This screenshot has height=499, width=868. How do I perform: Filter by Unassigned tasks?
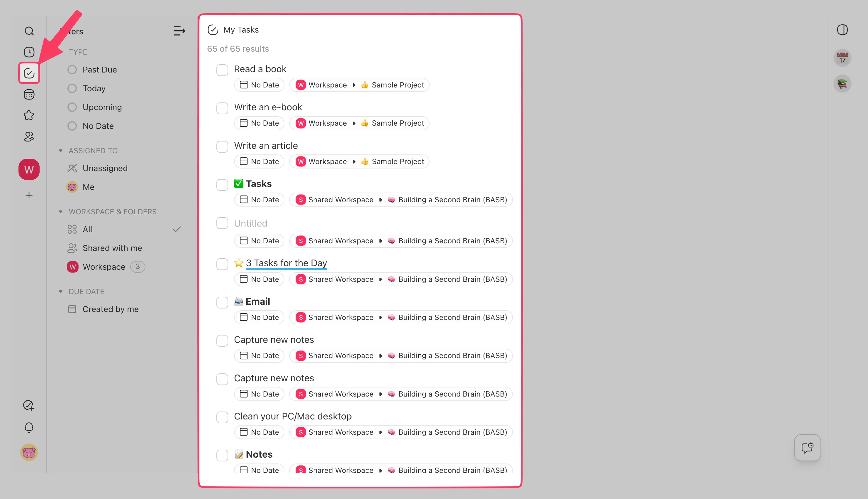(x=98, y=168)
